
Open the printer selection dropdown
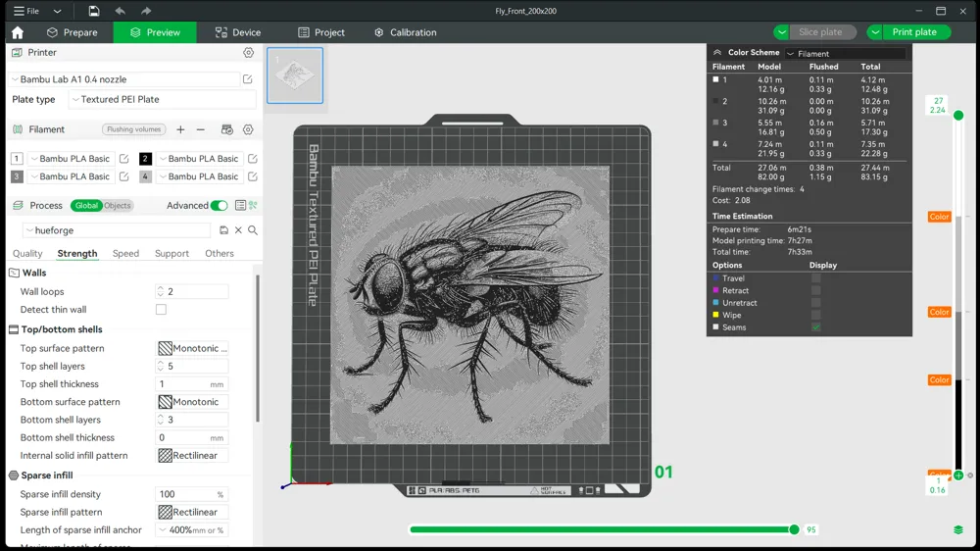[x=125, y=79]
